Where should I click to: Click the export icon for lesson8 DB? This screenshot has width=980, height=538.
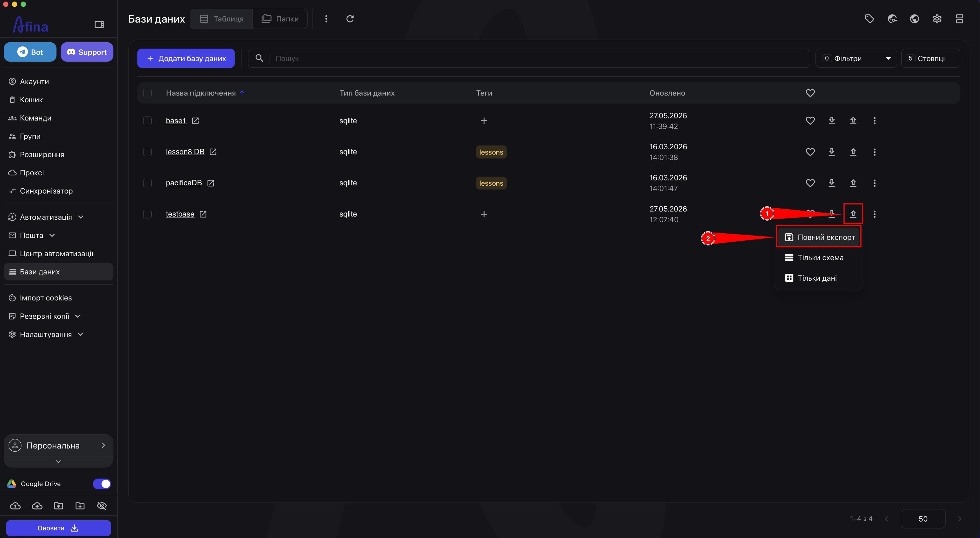853,152
